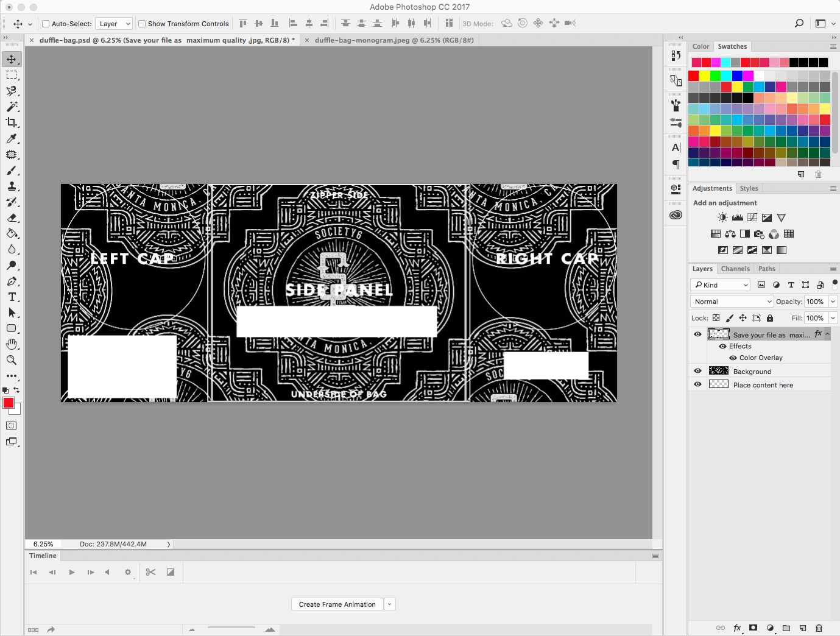Select the Dodge tool
This screenshot has width=840, height=636.
[12, 265]
